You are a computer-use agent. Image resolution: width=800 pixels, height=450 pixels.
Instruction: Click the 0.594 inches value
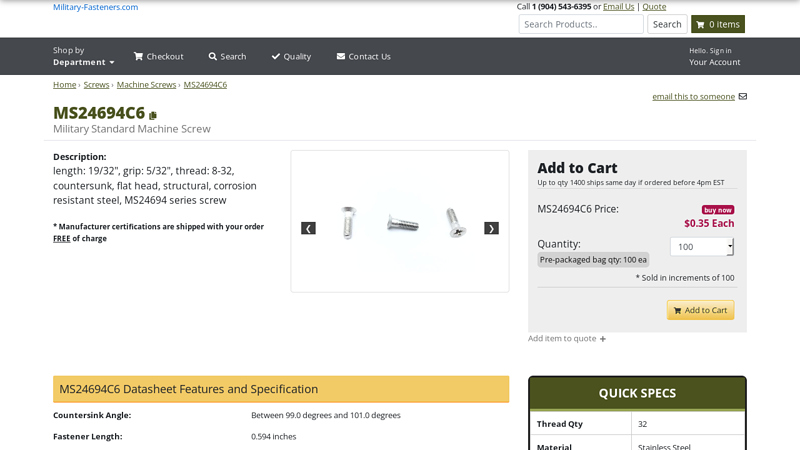[273, 437]
